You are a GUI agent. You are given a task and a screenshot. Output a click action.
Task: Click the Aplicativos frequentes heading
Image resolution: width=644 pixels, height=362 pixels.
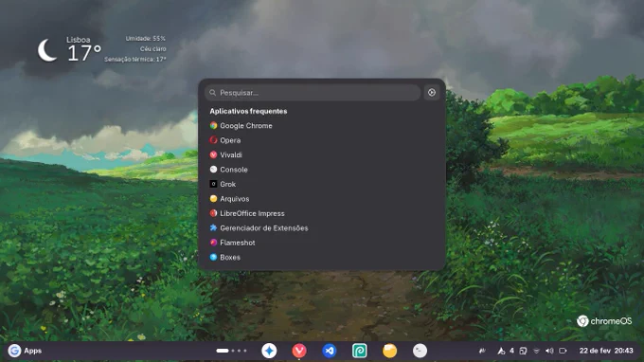click(248, 111)
